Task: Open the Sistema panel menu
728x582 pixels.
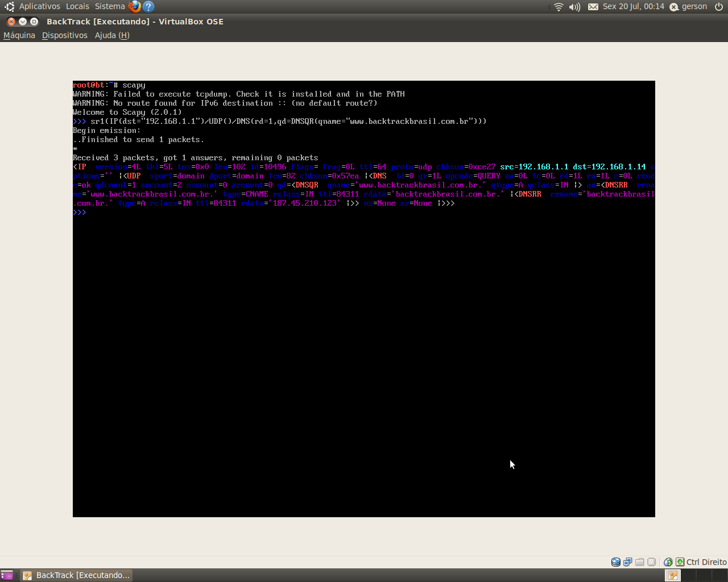Action: click(110, 6)
